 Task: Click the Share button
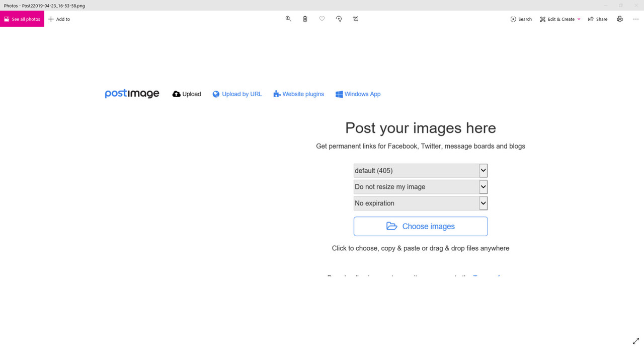[x=598, y=19]
